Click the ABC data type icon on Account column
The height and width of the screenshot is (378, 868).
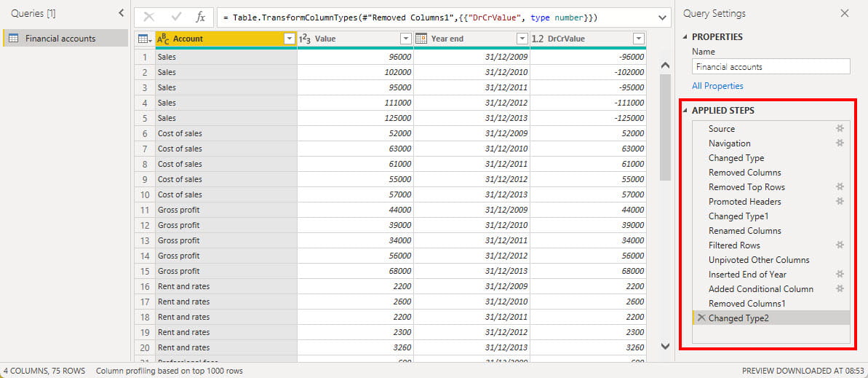(x=163, y=39)
